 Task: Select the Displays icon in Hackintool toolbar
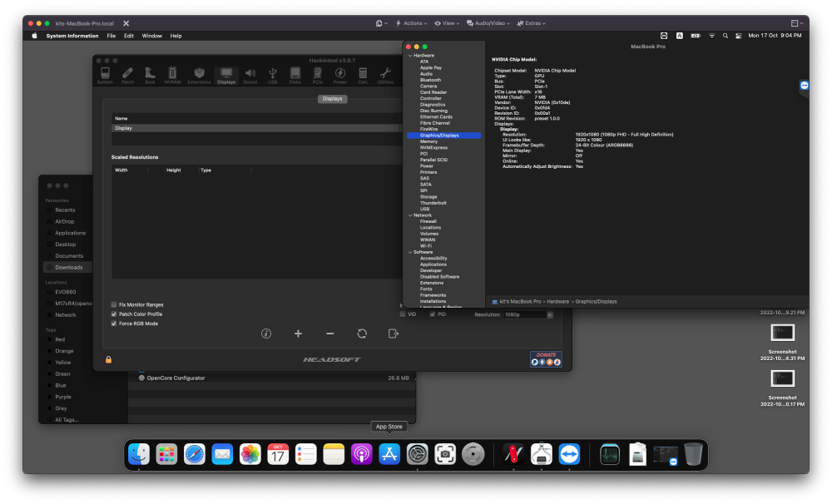click(x=226, y=76)
